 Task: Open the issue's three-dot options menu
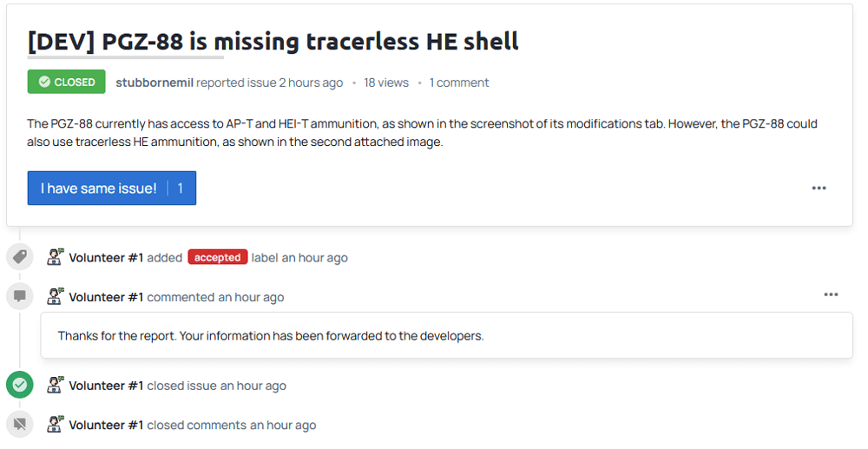(819, 188)
